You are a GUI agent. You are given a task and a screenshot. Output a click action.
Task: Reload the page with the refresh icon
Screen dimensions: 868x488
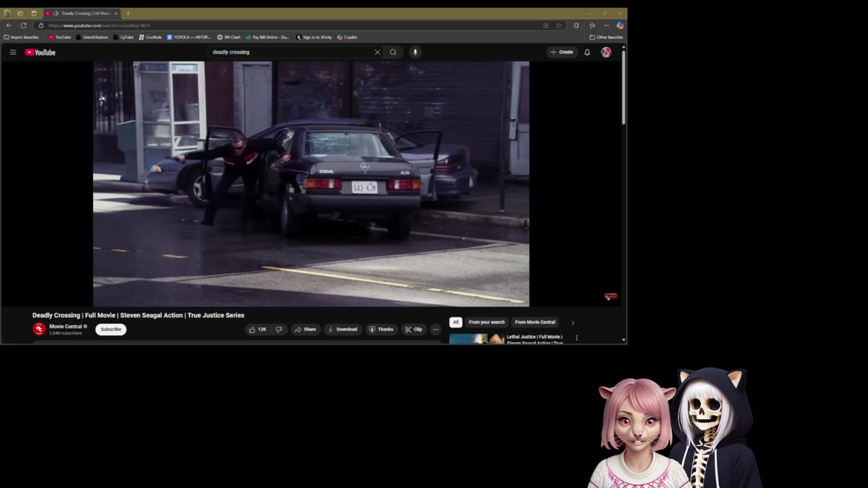pos(23,25)
